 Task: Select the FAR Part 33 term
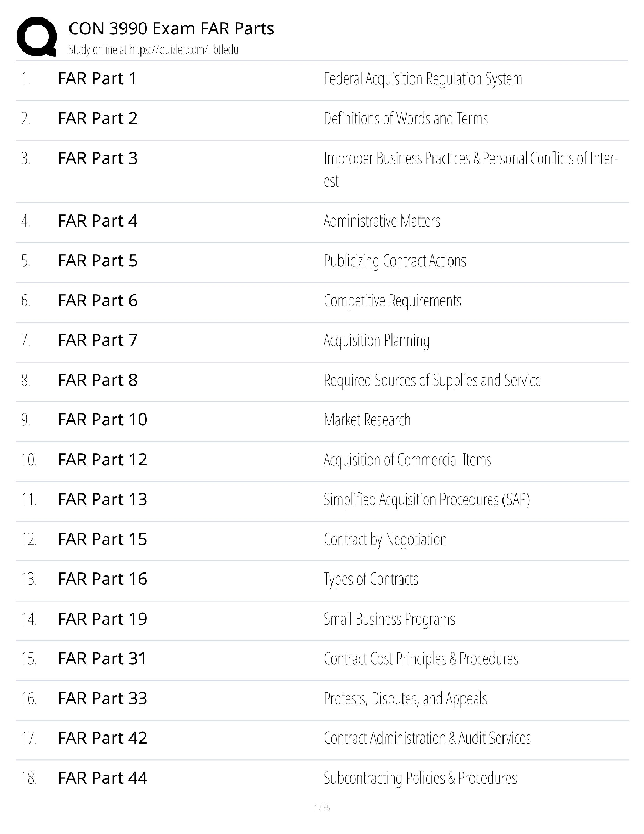[102, 698]
